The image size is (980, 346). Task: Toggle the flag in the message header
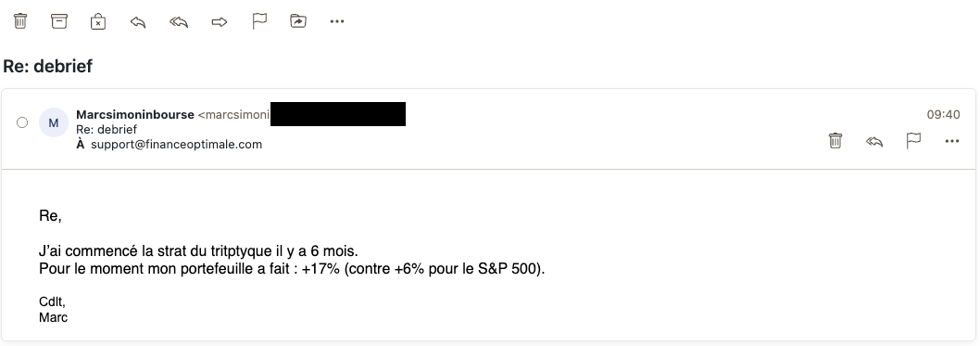pyautogui.click(x=913, y=141)
